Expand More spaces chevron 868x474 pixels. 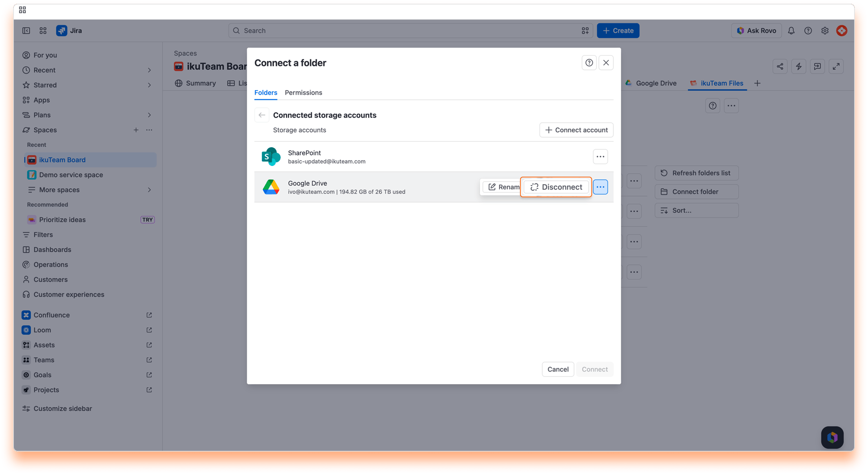coord(149,190)
